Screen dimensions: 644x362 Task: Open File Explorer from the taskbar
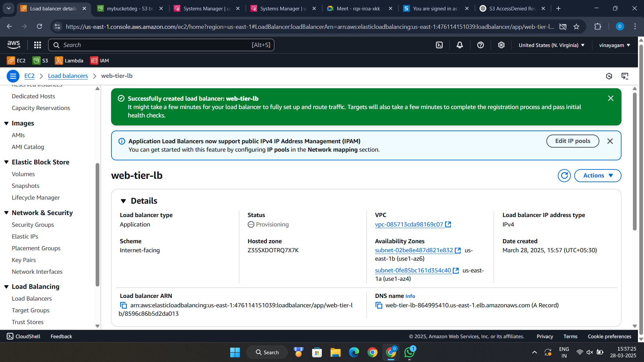(335, 352)
